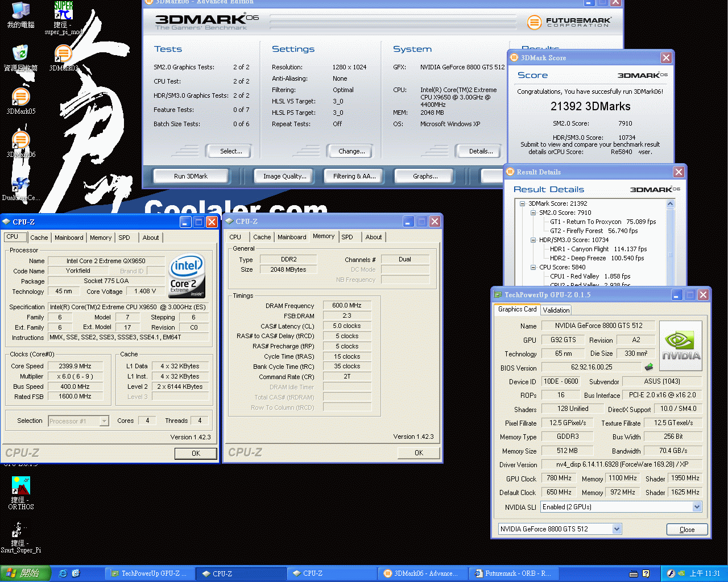Viewport: 728px width, 582px height.
Task: Click the Windows Start button
Action: point(26,573)
